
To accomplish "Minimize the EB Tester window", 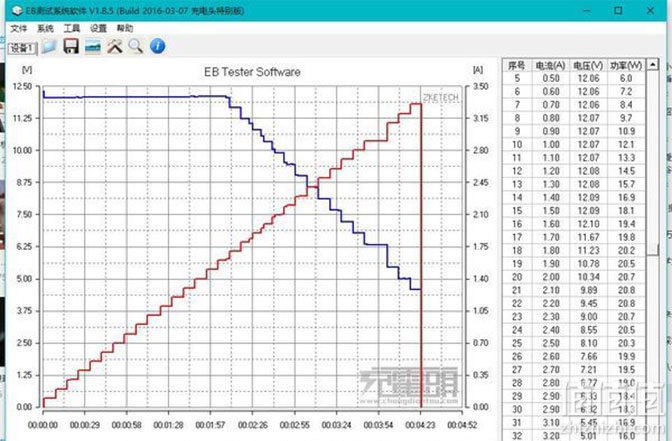I will click(587, 10).
